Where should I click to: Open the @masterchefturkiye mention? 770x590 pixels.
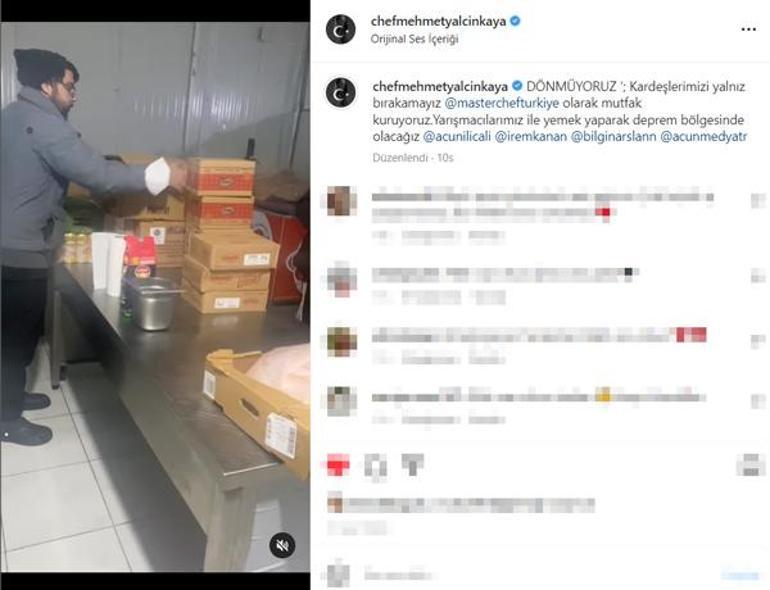pyautogui.click(x=502, y=103)
